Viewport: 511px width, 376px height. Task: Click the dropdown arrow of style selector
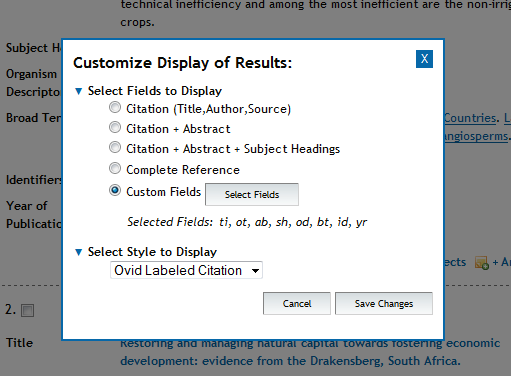[255, 271]
